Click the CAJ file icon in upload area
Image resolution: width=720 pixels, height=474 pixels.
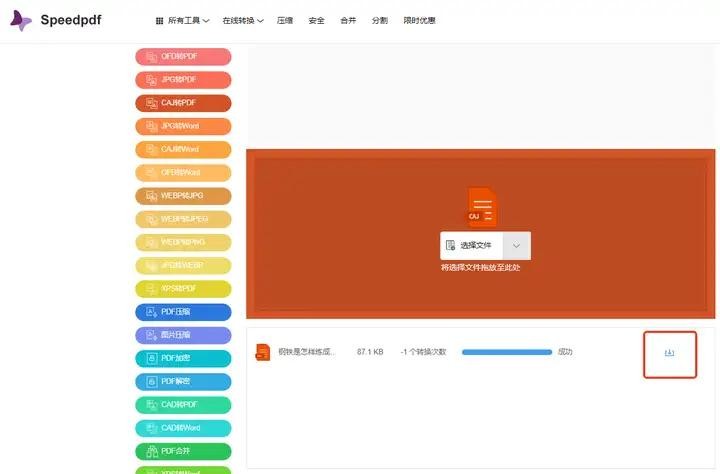click(x=482, y=207)
